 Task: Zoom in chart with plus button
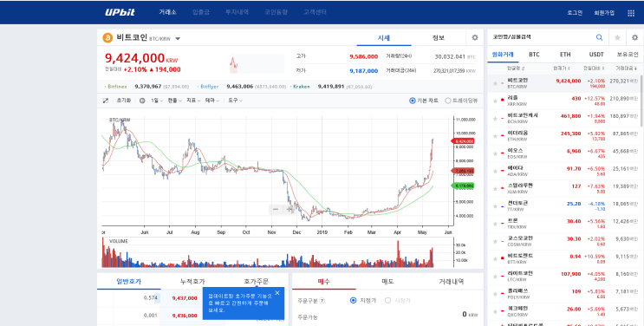289,209
